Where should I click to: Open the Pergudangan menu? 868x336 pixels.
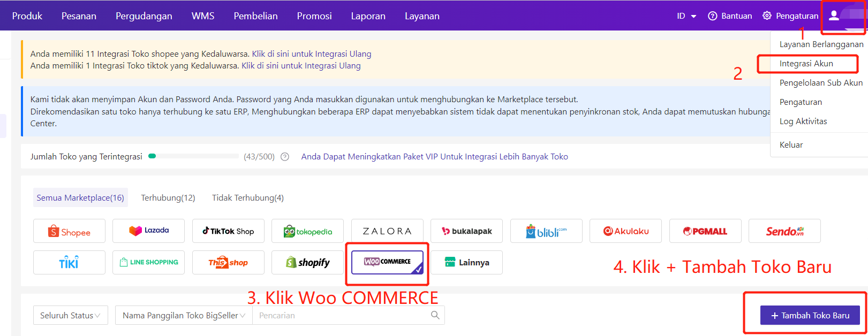point(144,16)
